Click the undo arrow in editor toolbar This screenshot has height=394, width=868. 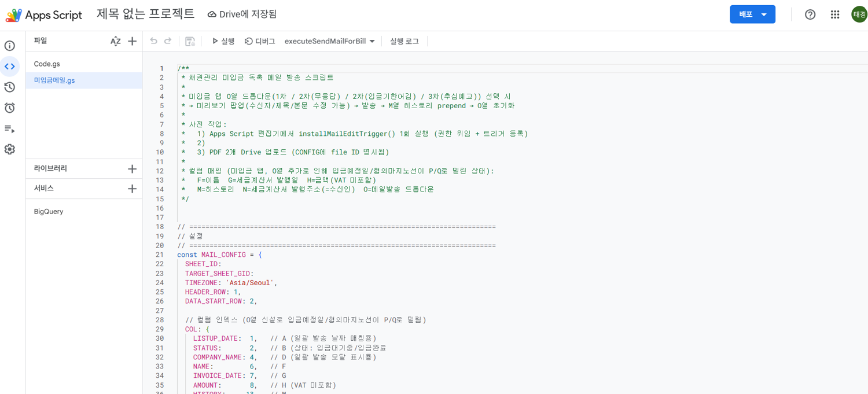tap(153, 41)
